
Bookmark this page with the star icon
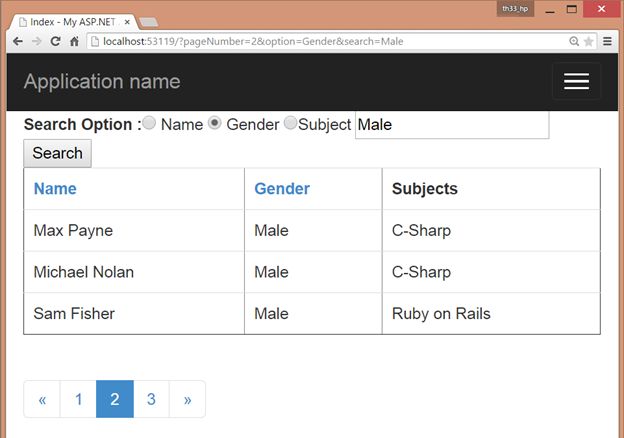click(589, 42)
